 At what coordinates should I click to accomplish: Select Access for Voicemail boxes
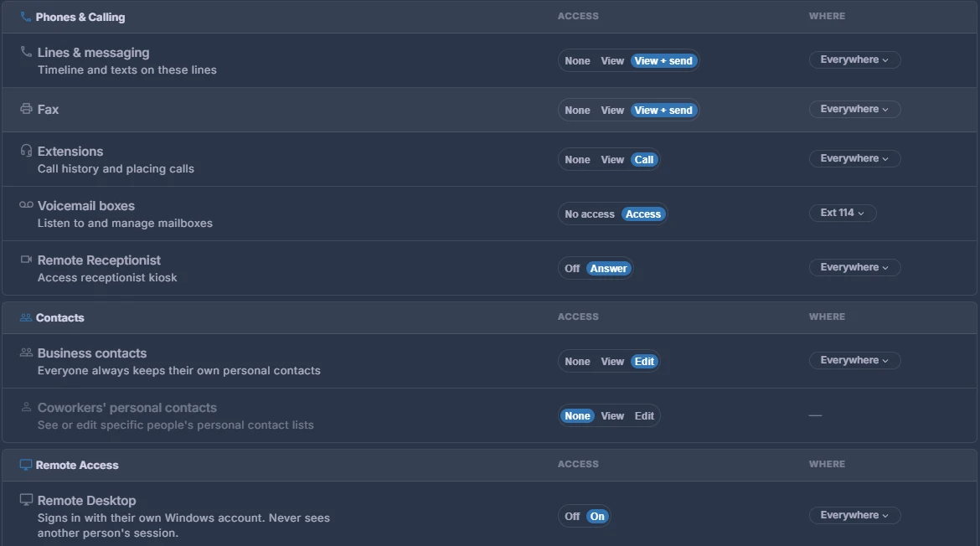(x=644, y=214)
